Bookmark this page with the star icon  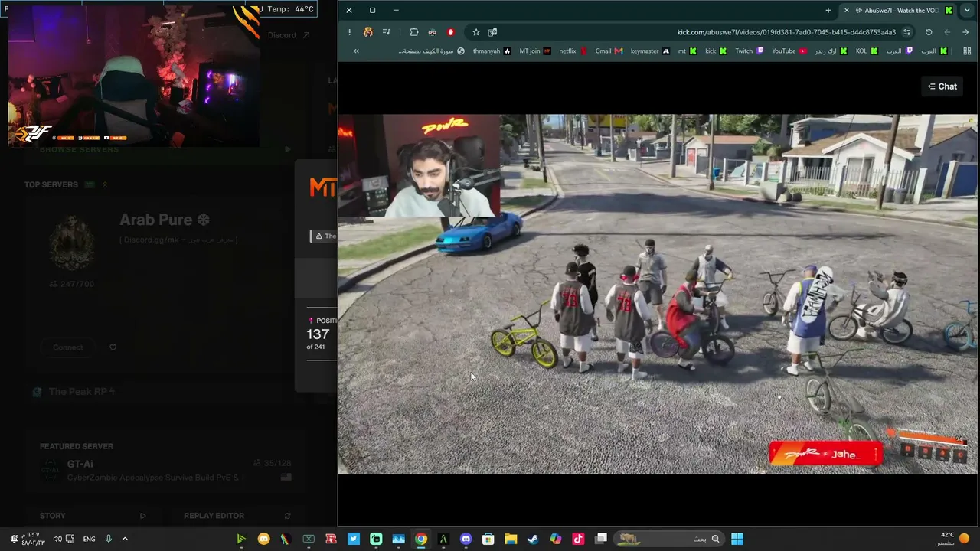pyautogui.click(x=476, y=32)
